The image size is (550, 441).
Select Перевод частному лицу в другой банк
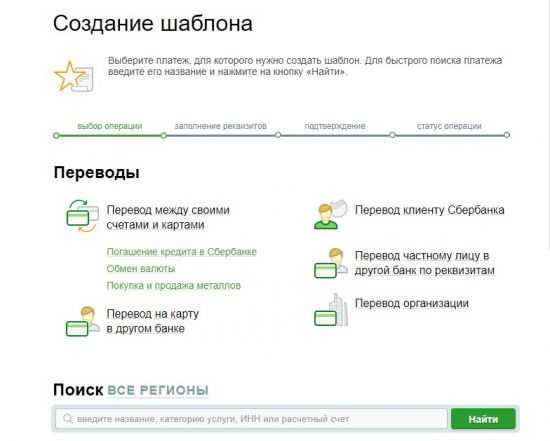tap(424, 263)
